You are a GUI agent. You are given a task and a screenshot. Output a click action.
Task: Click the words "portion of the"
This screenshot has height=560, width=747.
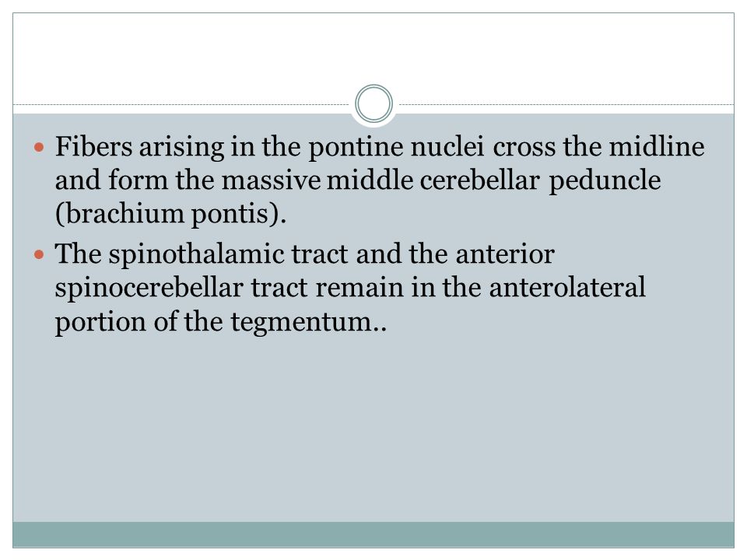pyautogui.click(x=139, y=323)
